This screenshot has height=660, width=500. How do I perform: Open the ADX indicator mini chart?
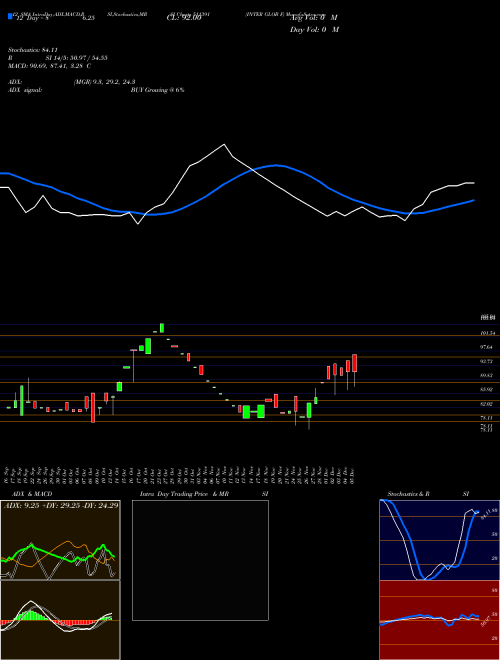pos(60,540)
